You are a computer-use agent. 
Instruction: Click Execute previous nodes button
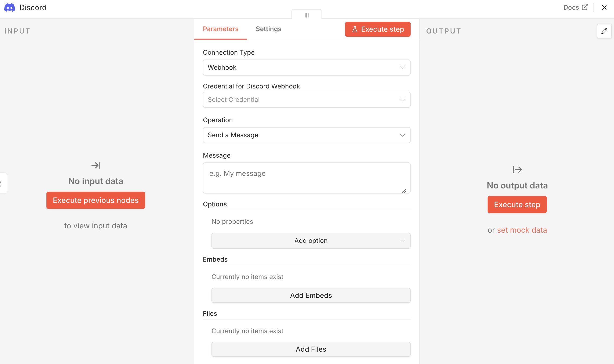point(96,200)
